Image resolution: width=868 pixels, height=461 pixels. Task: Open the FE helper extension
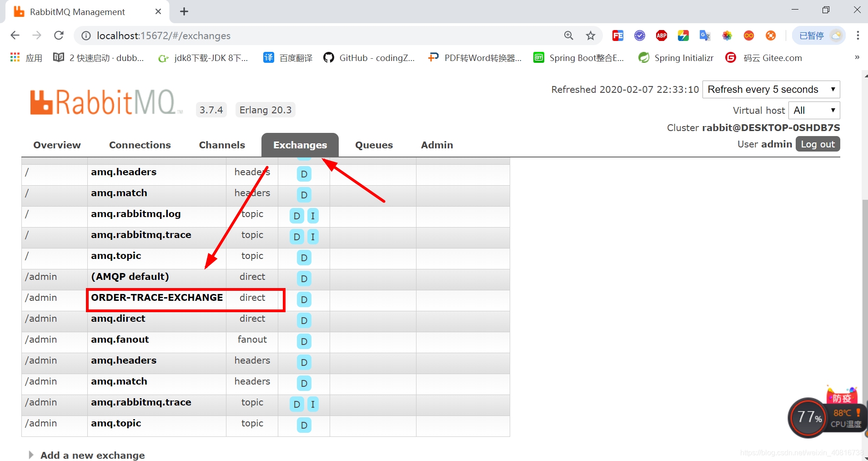(x=618, y=35)
